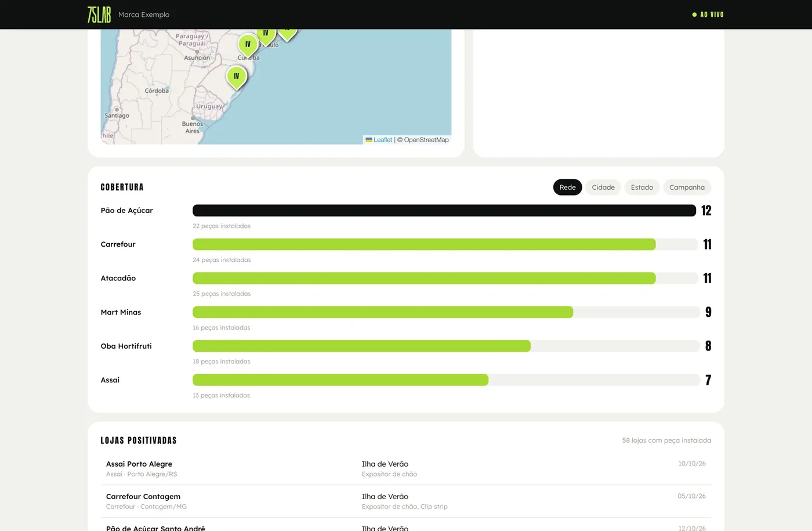Open the Assaí Porto Alegre store row
The height and width of the screenshot is (531, 812).
coord(406,469)
